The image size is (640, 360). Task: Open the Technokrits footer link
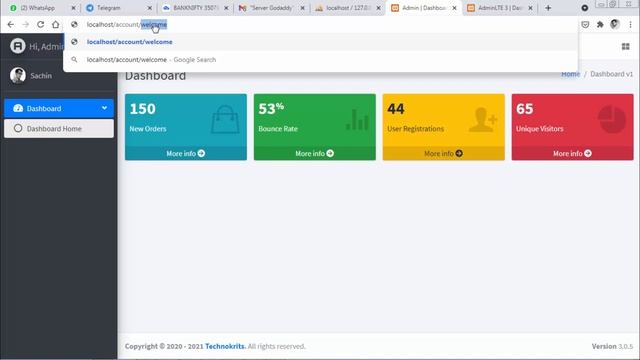(x=225, y=346)
